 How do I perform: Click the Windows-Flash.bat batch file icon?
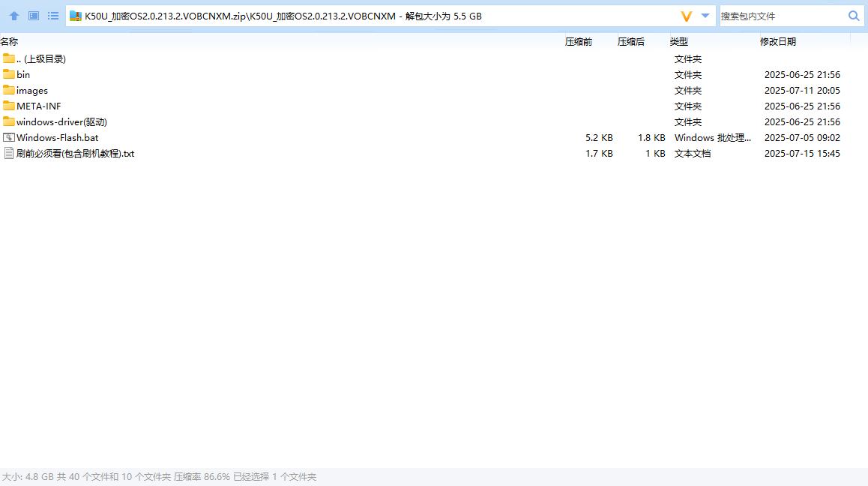[x=9, y=137]
